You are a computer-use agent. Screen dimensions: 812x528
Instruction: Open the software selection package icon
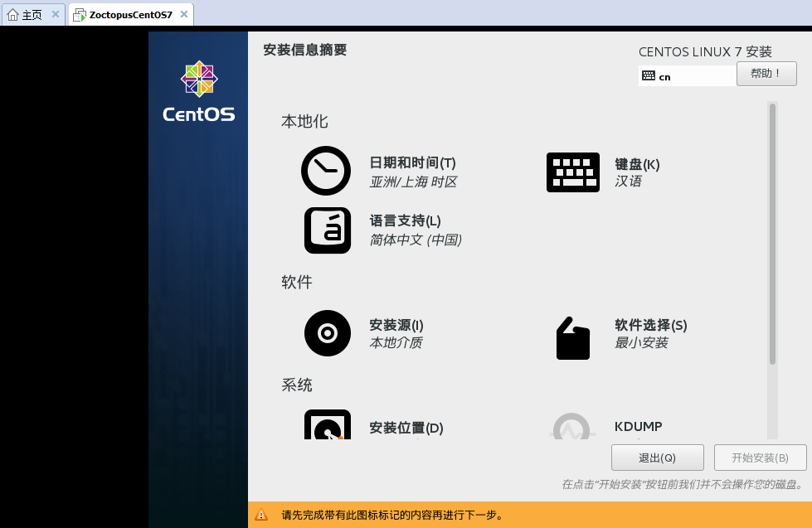[573, 338]
